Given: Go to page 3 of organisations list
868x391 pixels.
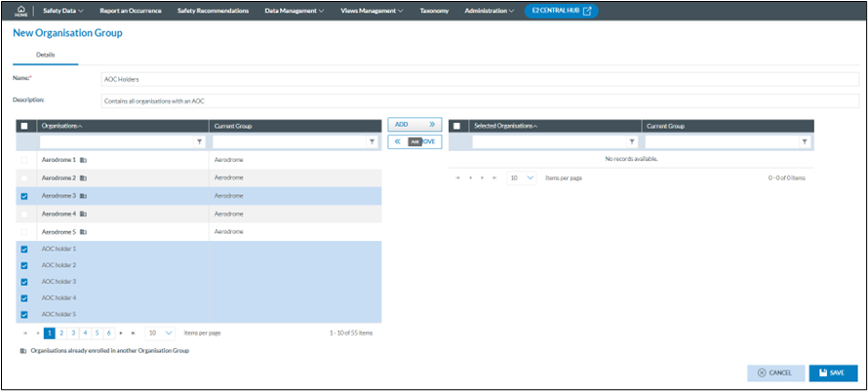Looking at the screenshot, I should [x=72, y=332].
